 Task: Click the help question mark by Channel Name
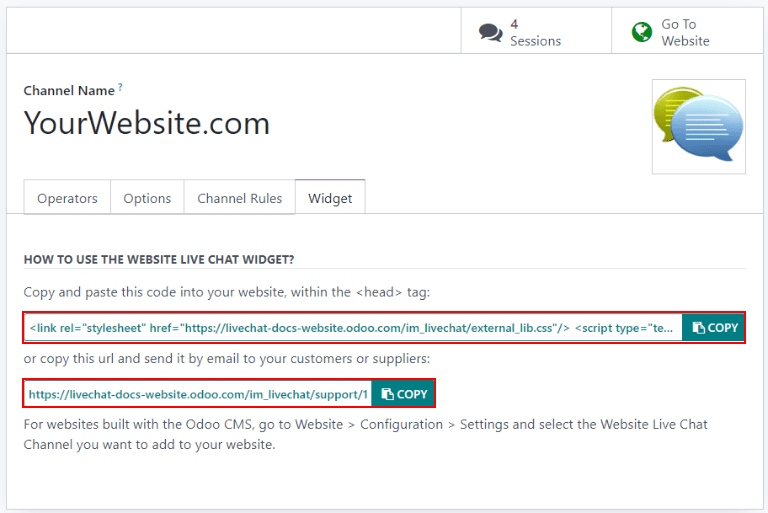[x=120, y=87]
